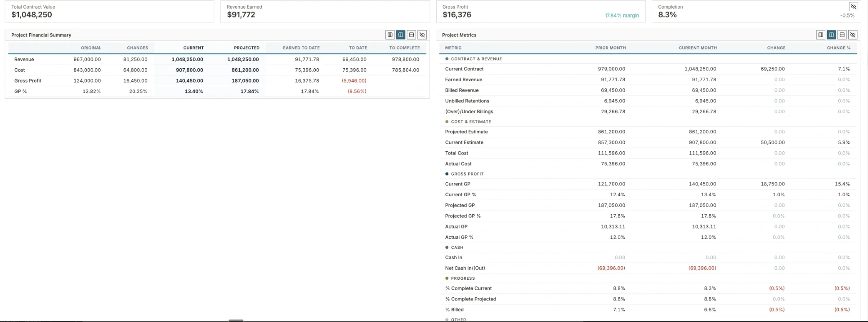Select the Projected GP % metric
This screenshot has width=868, height=322.
(462, 216)
